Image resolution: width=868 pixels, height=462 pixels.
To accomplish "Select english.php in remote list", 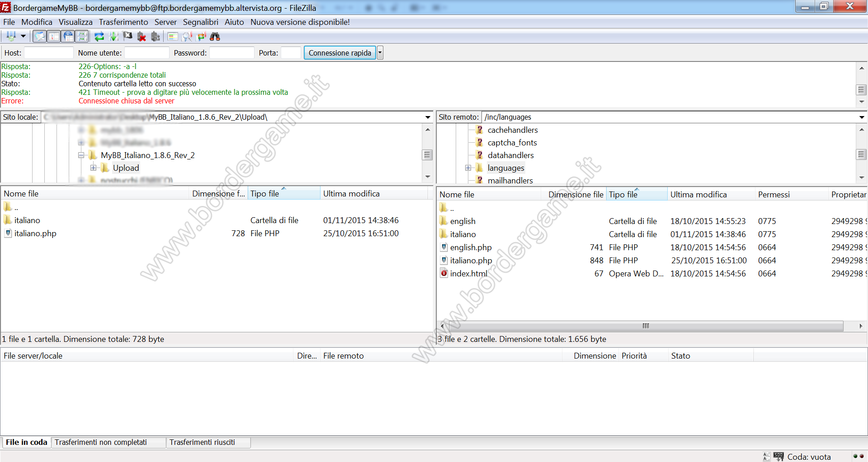I will [x=471, y=247].
